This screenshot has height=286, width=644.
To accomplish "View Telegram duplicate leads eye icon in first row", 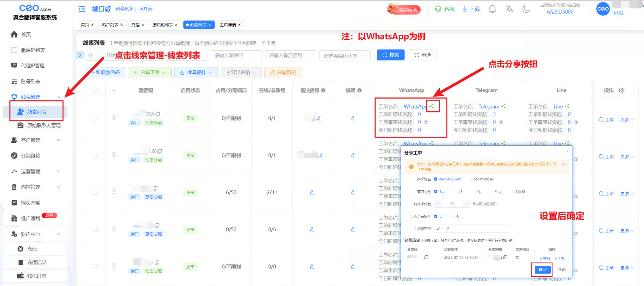I will tap(501, 122).
